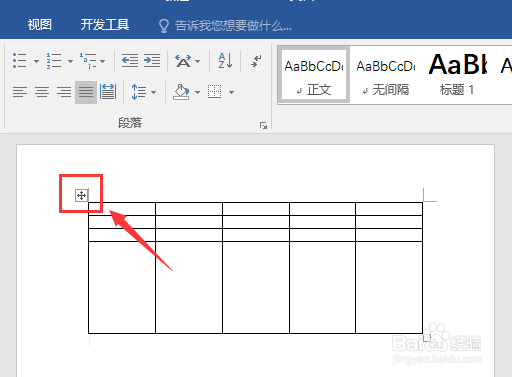Open bullet list style dropdown

pos(36,61)
